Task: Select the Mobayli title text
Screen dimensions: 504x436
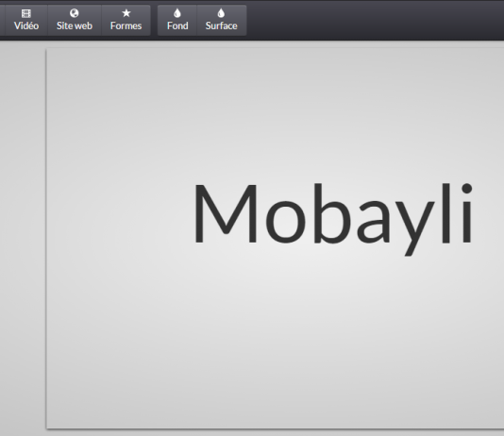Action: 333,219
